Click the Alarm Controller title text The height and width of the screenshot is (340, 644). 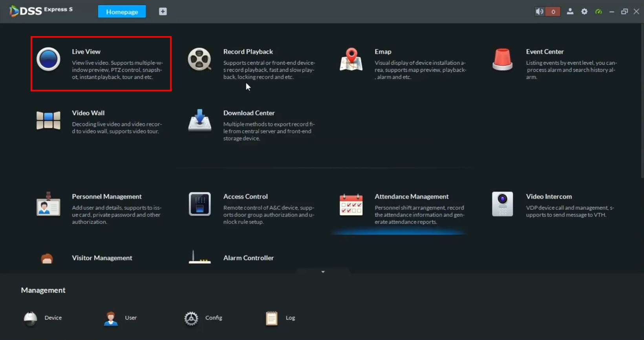tap(249, 258)
